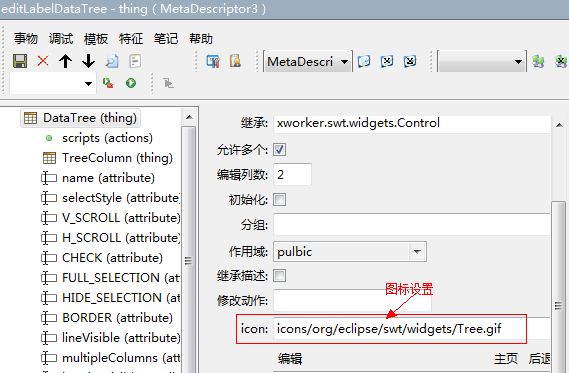Toggle the 初始化 checkbox
569x373 pixels.
[x=279, y=200]
